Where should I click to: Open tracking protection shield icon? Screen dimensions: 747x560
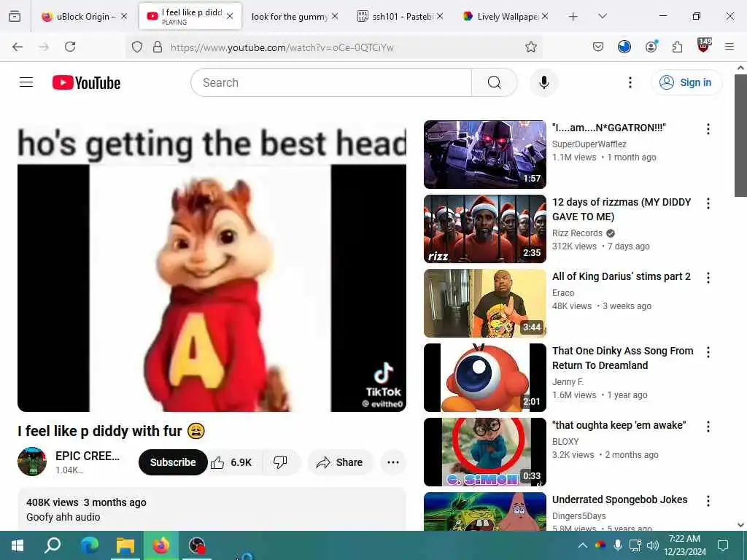click(x=137, y=47)
